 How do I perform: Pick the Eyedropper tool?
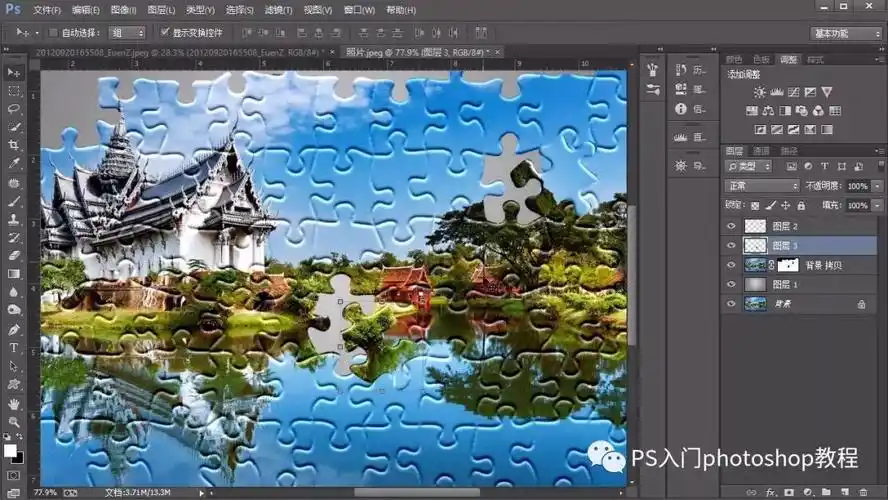(x=14, y=163)
